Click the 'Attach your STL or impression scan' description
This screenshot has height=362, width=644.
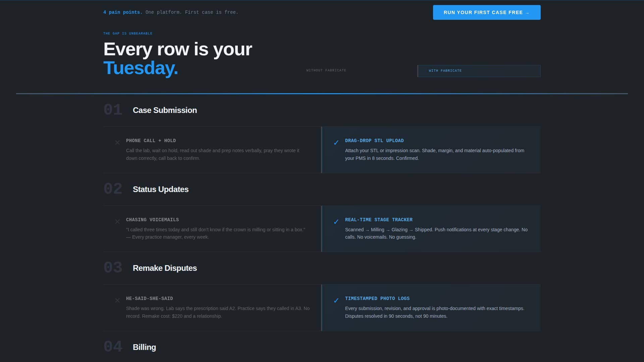(x=435, y=155)
